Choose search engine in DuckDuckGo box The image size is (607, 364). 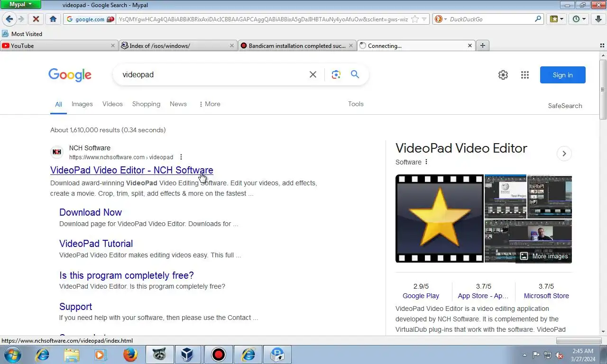coord(441,19)
